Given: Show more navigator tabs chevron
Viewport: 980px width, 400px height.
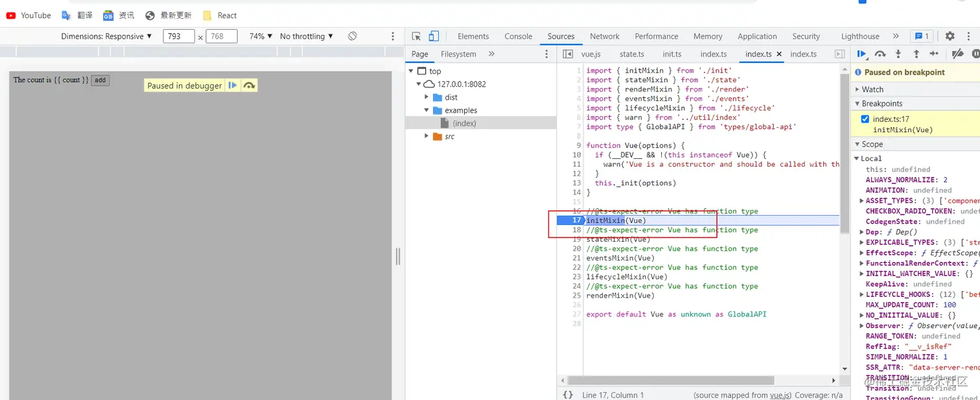Looking at the screenshot, I should pos(491,54).
